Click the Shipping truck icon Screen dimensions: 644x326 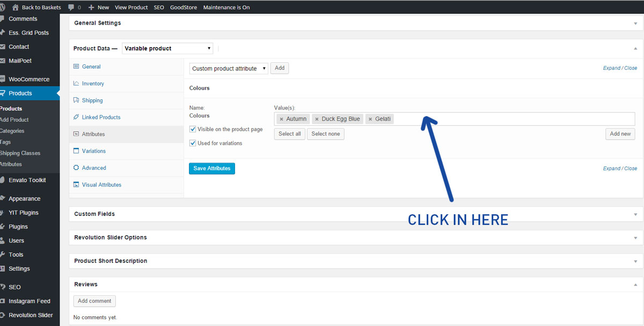click(x=76, y=100)
